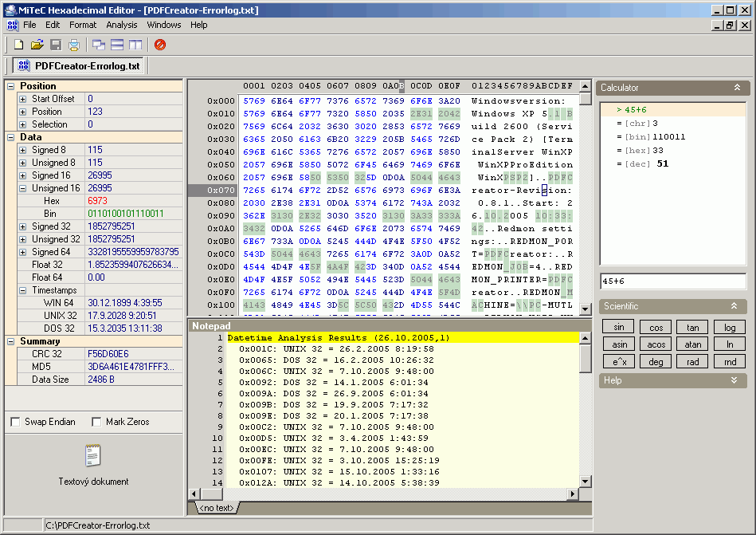Click the [dec] 51 calculator result
The height and width of the screenshot is (535, 756).
(x=643, y=164)
